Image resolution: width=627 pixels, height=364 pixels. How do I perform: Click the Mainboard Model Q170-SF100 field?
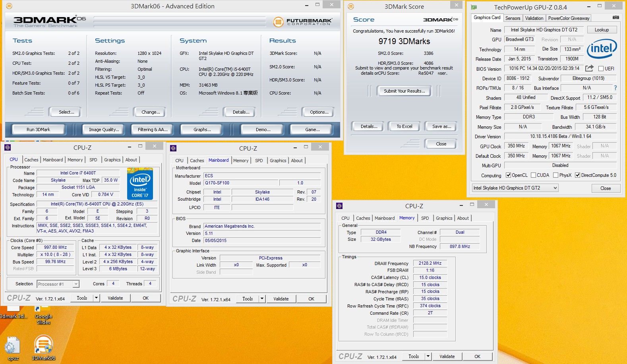(241, 183)
